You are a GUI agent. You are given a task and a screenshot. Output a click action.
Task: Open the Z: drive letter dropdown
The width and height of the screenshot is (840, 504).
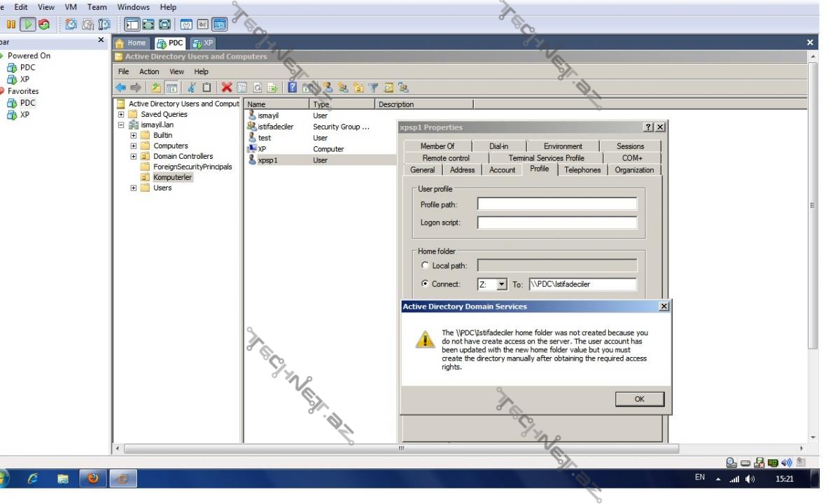[502, 285]
